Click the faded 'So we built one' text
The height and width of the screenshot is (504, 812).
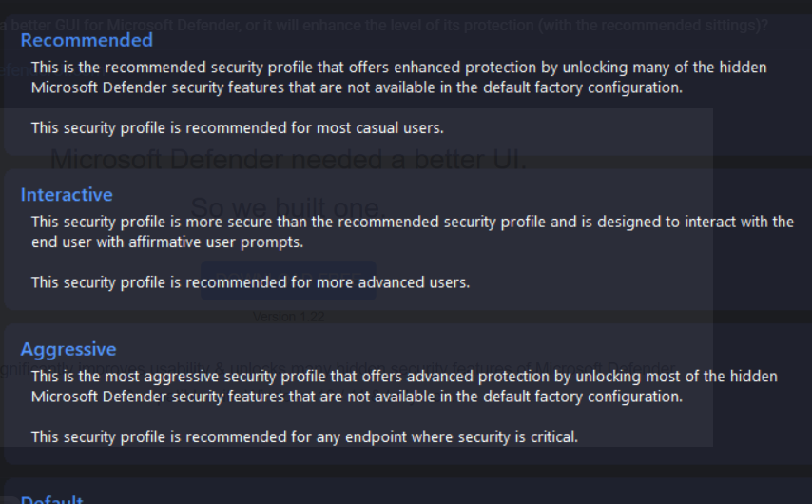pyautogui.click(x=284, y=206)
